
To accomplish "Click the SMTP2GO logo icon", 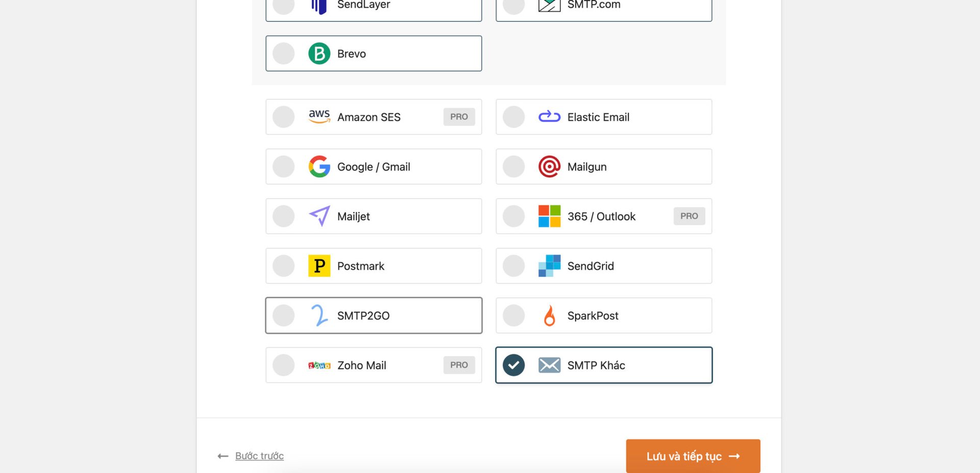I will [x=319, y=315].
